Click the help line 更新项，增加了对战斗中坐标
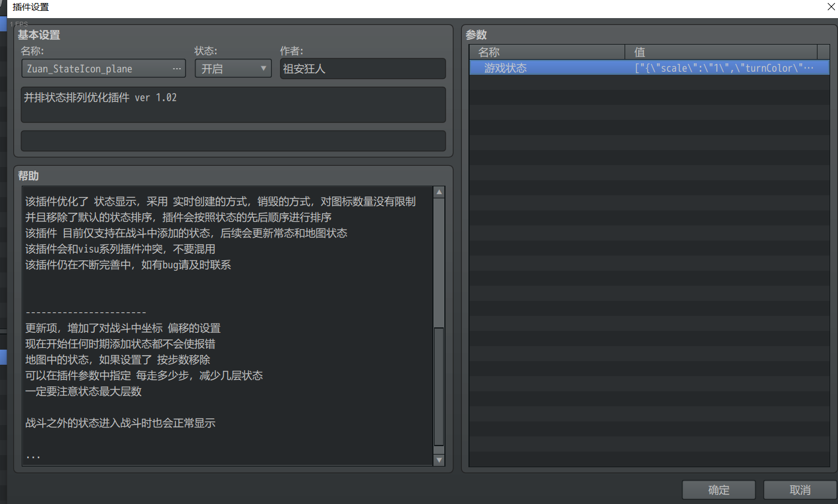The width and height of the screenshot is (838, 504). tap(123, 328)
